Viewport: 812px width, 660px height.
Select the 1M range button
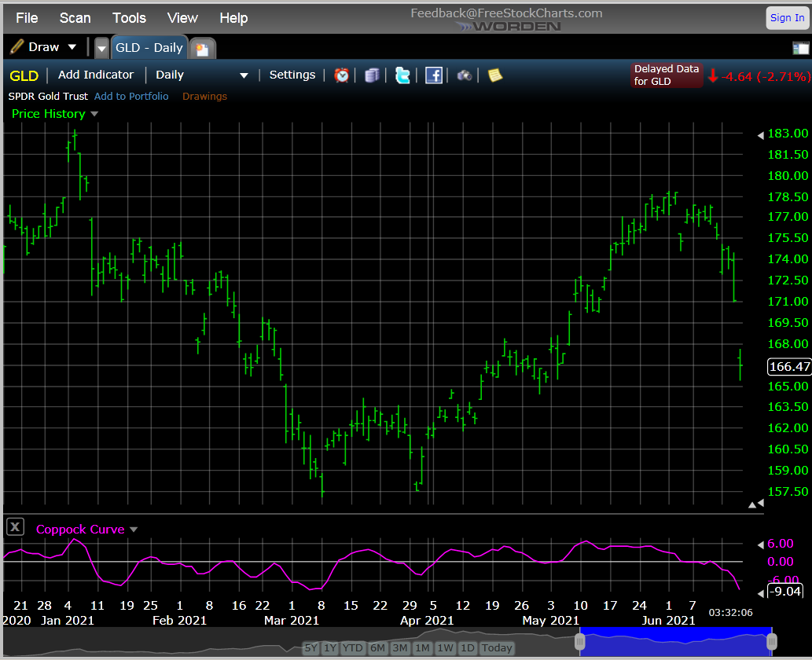point(423,647)
